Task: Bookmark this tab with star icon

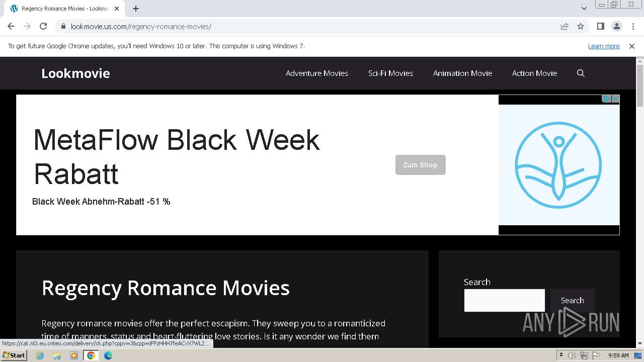Action: pyautogui.click(x=581, y=26)
